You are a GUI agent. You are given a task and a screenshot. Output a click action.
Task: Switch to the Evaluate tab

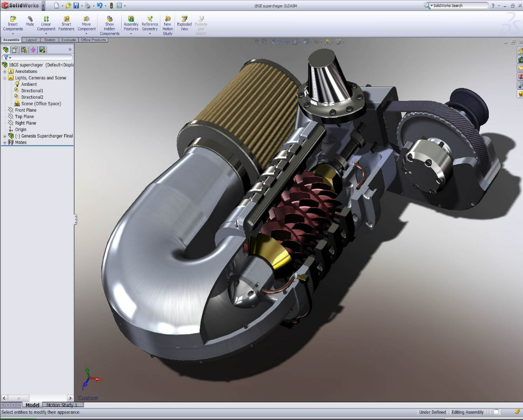(x=68, y=40)
